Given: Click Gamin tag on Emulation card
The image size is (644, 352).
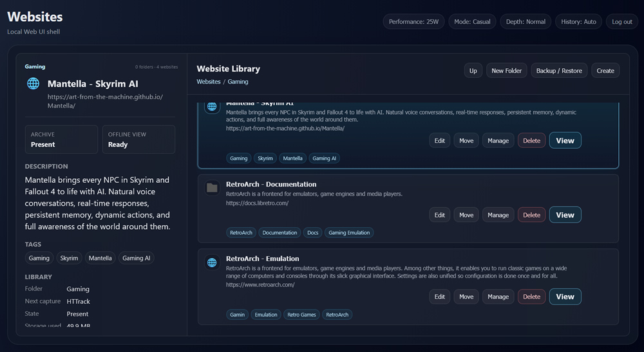Looking at the screenshot, I should 238,315.
